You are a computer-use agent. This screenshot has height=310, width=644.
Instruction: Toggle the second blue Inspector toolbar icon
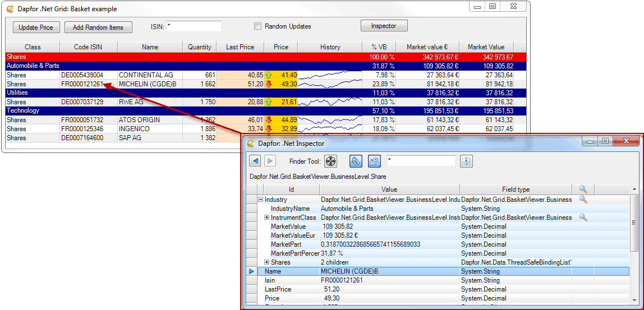click(x=374, y=161)
